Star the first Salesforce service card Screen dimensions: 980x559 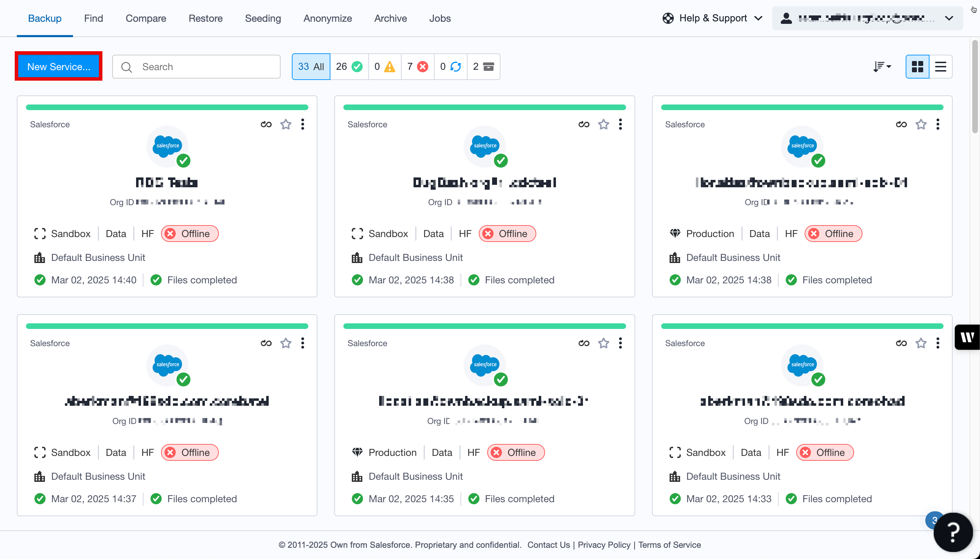point(286,124)
